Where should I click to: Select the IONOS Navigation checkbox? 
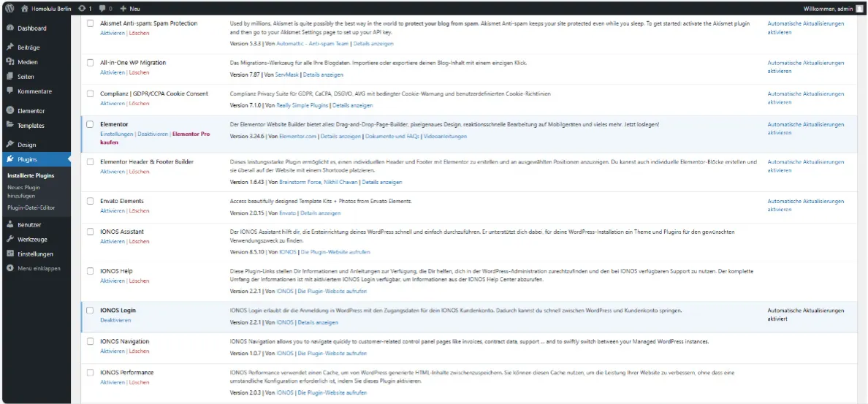coord(90,341)
